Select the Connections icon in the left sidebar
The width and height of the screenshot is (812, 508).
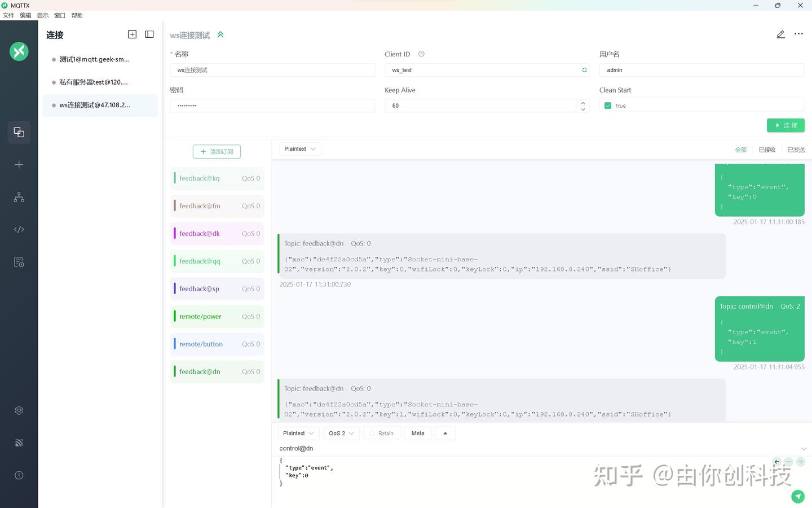click(19, 132)
